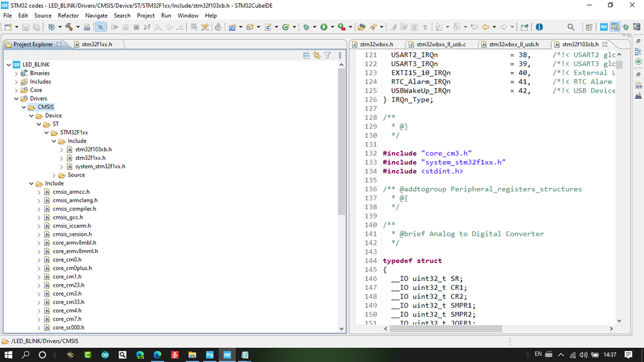Open the Navigate menu
This screenshot has height=362, width=644.
point(96,15)
